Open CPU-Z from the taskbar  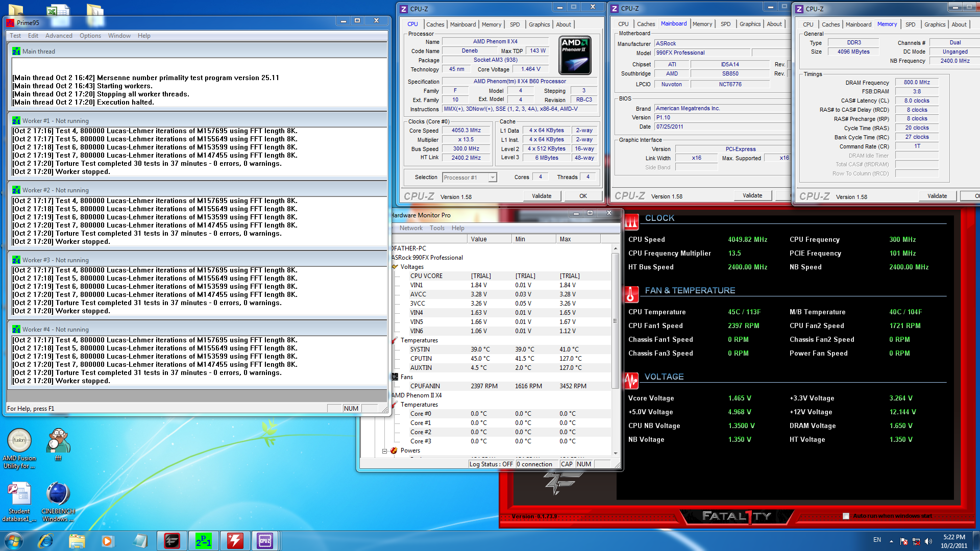(x=265, y=540)
